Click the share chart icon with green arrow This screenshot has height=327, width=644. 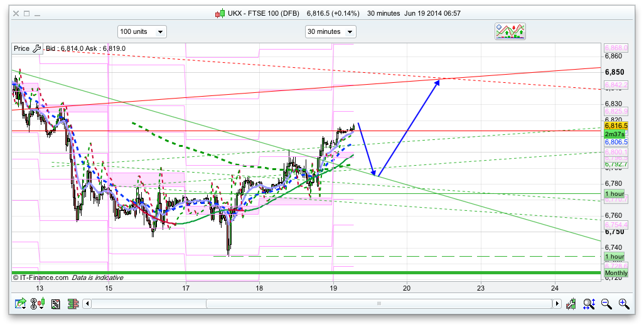pos(21,304)
